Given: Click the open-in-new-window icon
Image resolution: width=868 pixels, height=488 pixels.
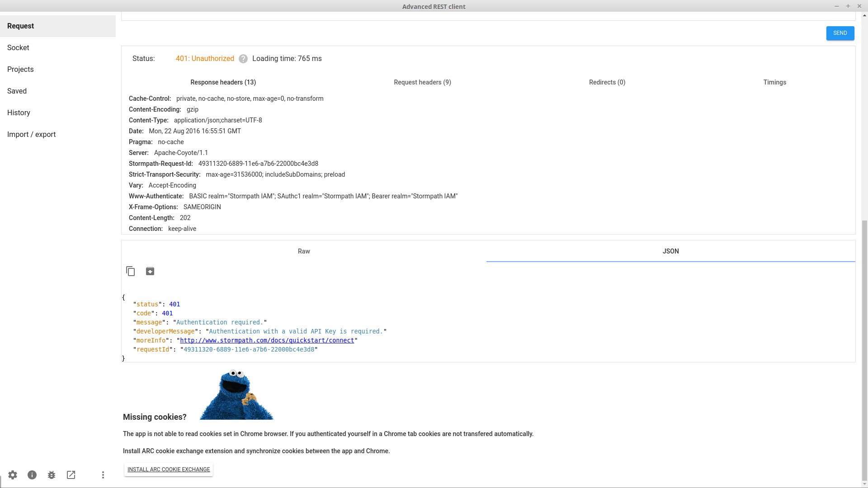Looking at the screenshot, I should click(x=71, y=475).
